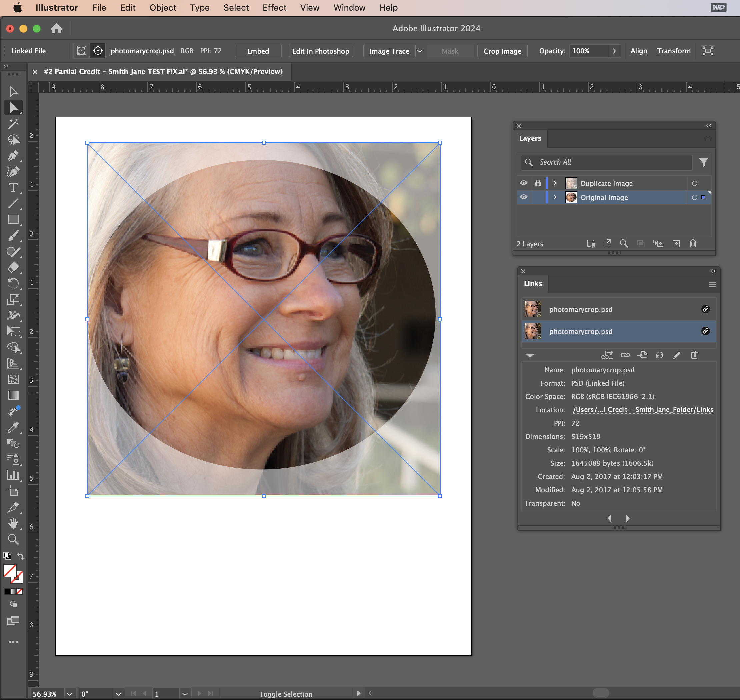Hide the Original Image layer
The width and height of the screenshot is (740, 700).
click(x=524, y=197)
